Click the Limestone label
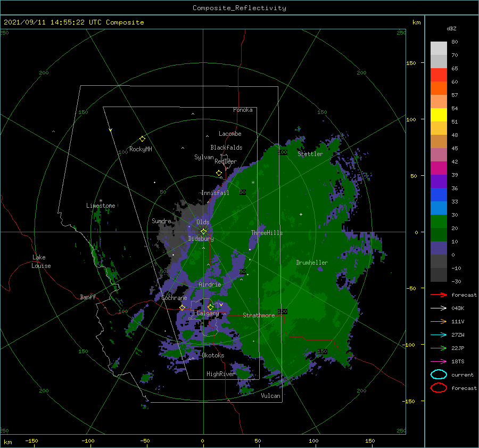This screenshot has height=448, width=479. (x=101, y=206)
